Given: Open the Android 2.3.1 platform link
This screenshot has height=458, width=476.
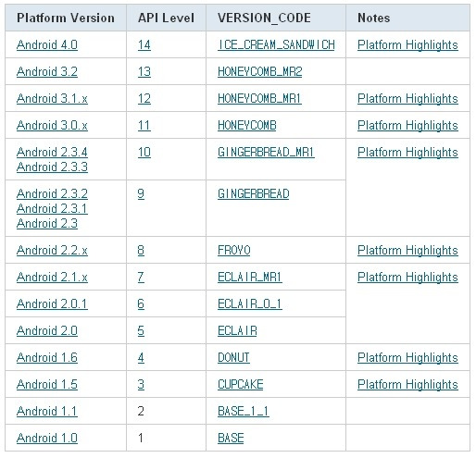Looking at the screenshot, I should 52,208.
